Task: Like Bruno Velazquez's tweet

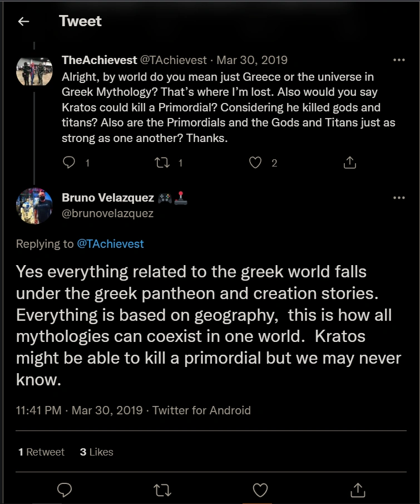Action: coord(260,490)
